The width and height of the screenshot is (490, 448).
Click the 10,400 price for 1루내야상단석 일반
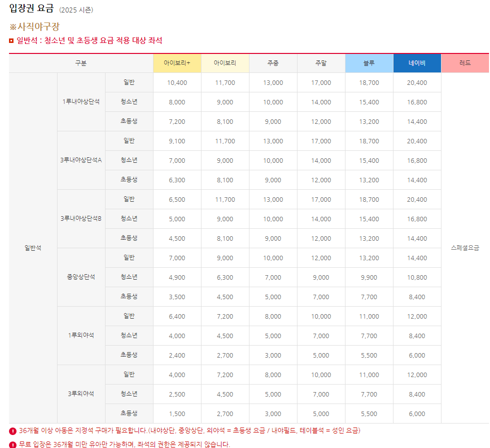[177, 83]
